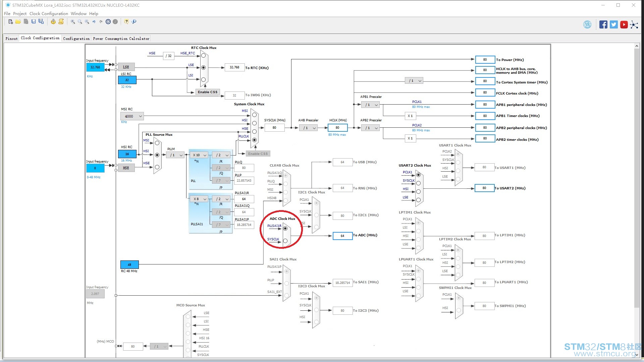
Task: Click the vertical scrollbar on the right
Action: (x=637, y=178)
